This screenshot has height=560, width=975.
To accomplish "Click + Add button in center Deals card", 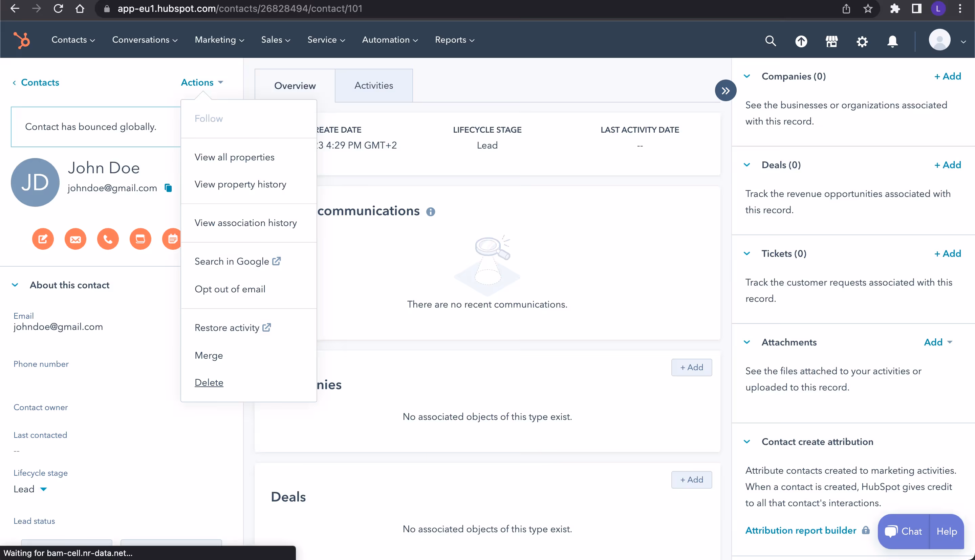I will coord(691,479).
